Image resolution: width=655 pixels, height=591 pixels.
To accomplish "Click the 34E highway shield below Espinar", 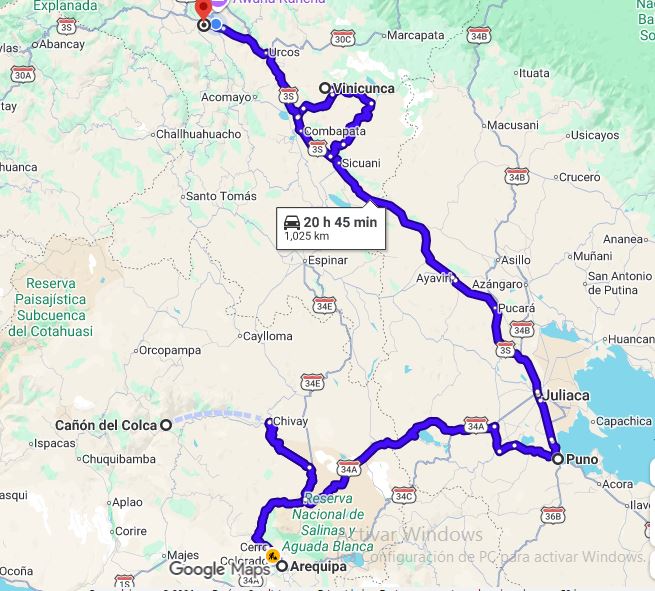I will 325,306.
